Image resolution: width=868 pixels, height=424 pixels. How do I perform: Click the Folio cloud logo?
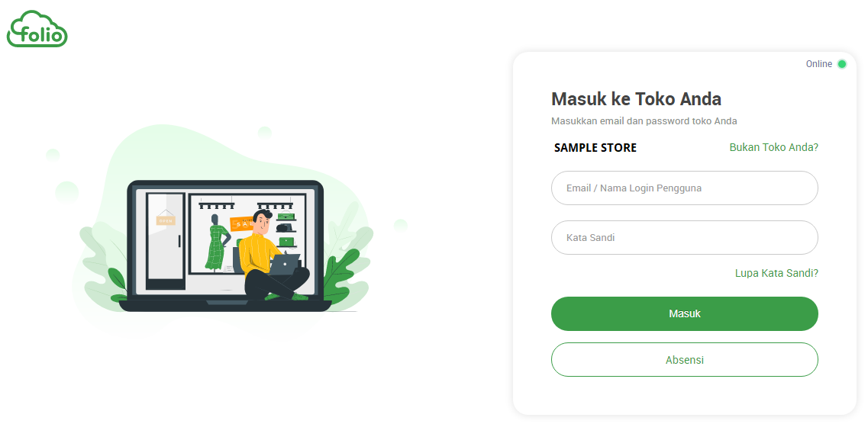pyautogui.click(x=37, y=29)
